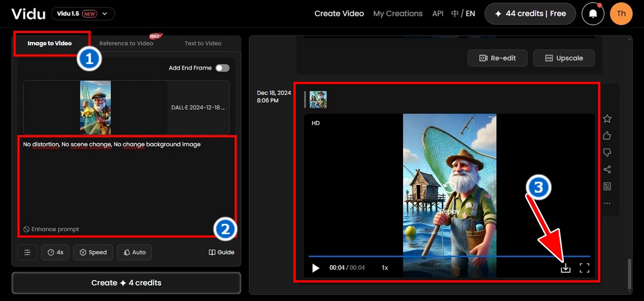Switch language to EN
The image size is (644, 301).
tap(470, 13)
